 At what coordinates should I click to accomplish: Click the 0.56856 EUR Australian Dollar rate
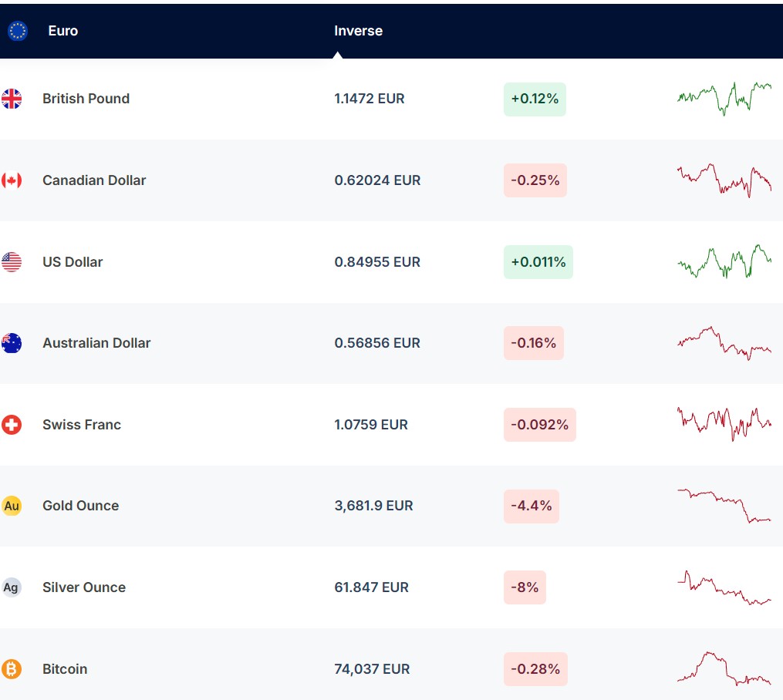(x=377, y=343)
